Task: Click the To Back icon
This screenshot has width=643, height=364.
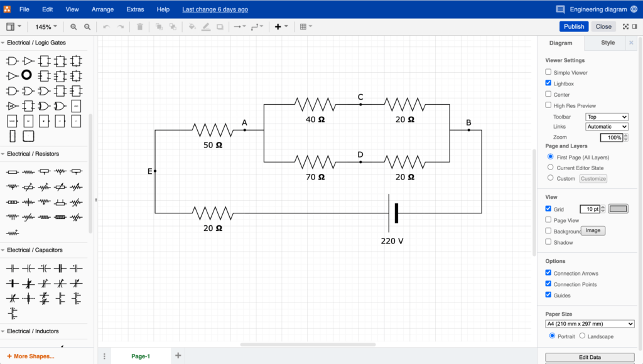Action: tap(173, 26)
